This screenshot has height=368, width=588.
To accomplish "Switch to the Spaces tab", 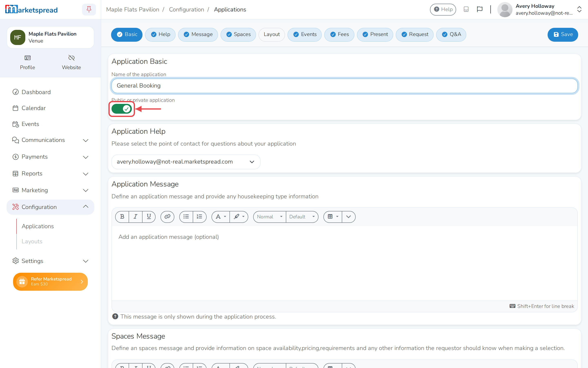I will 238,35.
